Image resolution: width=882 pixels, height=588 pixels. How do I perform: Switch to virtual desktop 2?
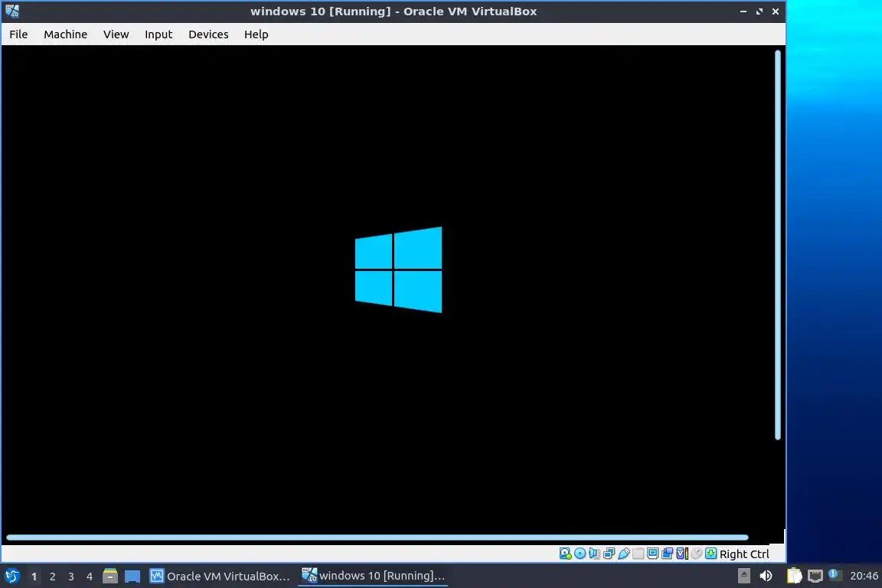[52, 577]
